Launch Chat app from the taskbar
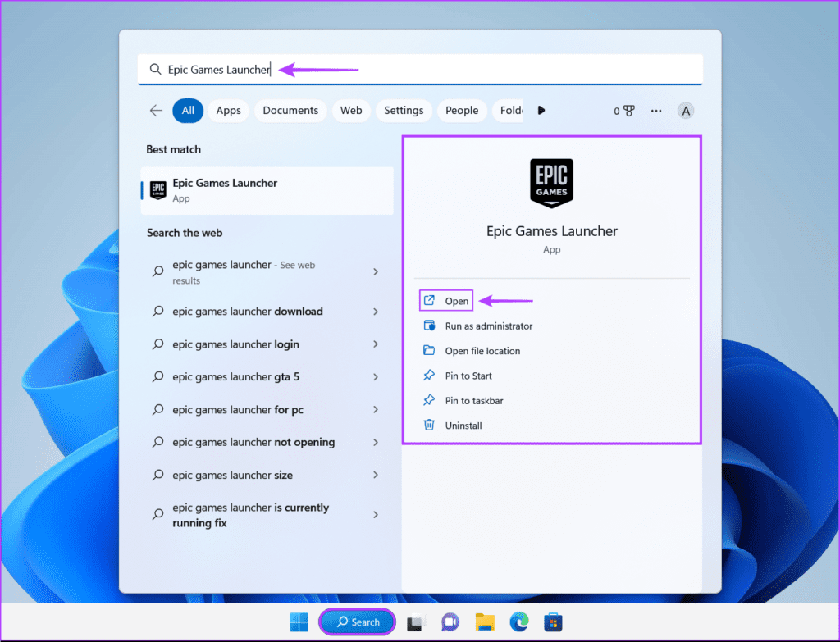This screenshot has width=840, height=642. point(450,622)
